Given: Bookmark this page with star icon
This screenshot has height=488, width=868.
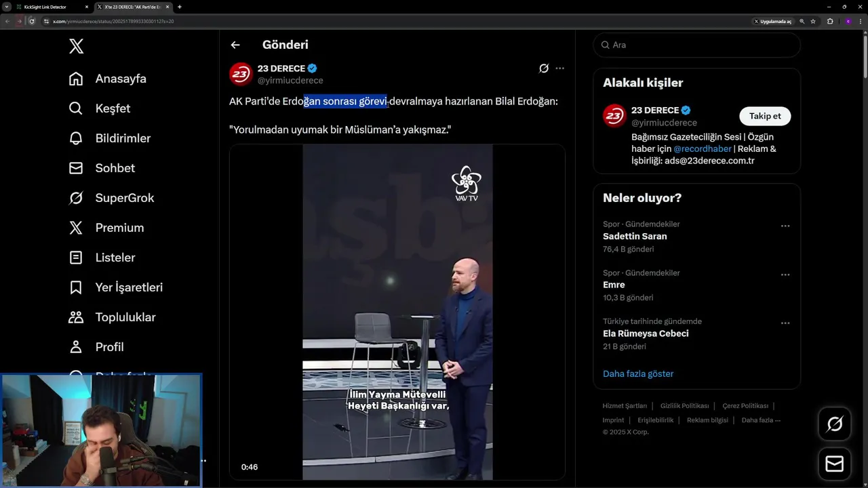Looking at the screenshot, I should pyautogui.click(x=813, y=21).
